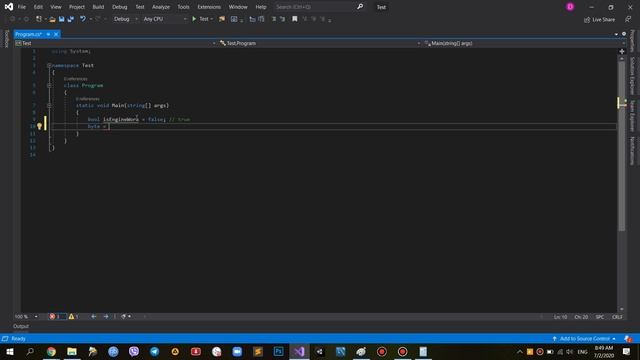Click the feedback icon beside Live Share
This screenshot has width=640, height=360.
[x=628, y=19]
